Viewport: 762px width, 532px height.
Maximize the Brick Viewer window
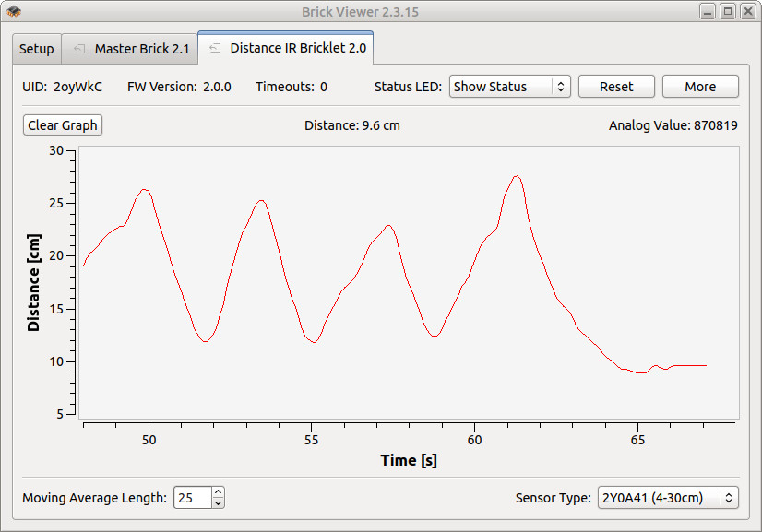(x=727, y=11)
